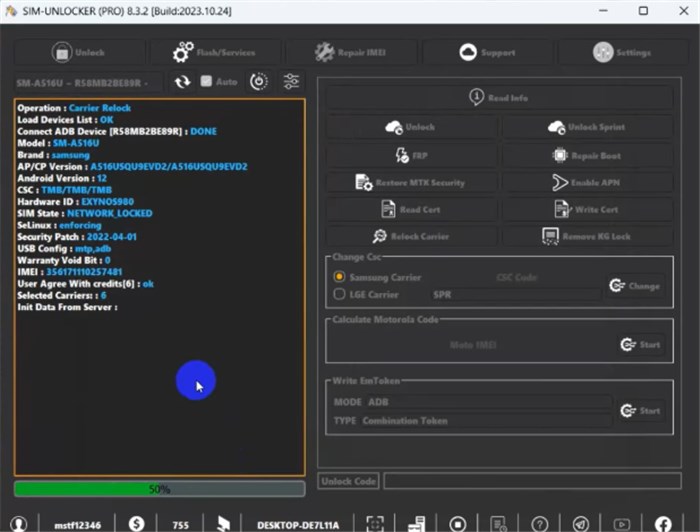
Task: Open Telegram via the paper plane icon
Action: click(581, 523)
